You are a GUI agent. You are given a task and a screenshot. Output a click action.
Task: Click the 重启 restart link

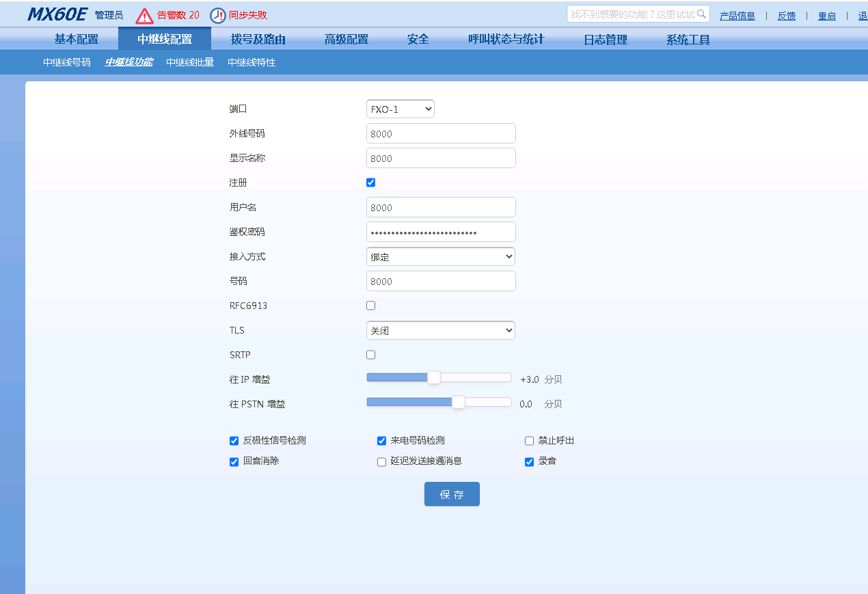tap(827, 15)
